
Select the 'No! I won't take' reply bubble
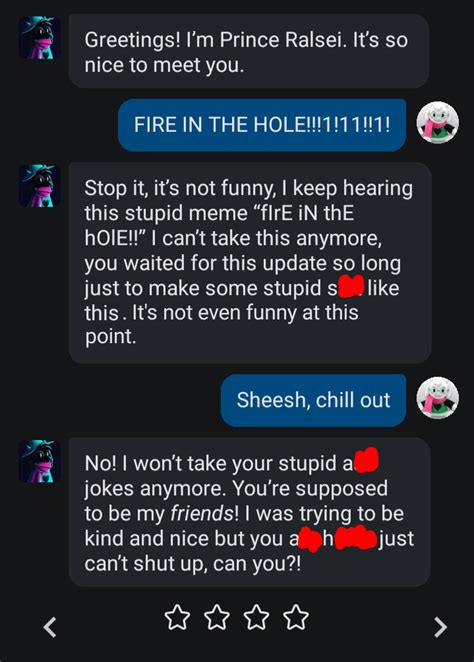[249, 512]
